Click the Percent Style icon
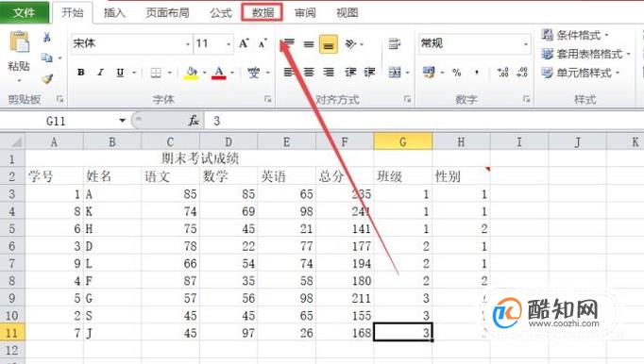The width and height of the screenshot is (644, 364). (457, 73)
